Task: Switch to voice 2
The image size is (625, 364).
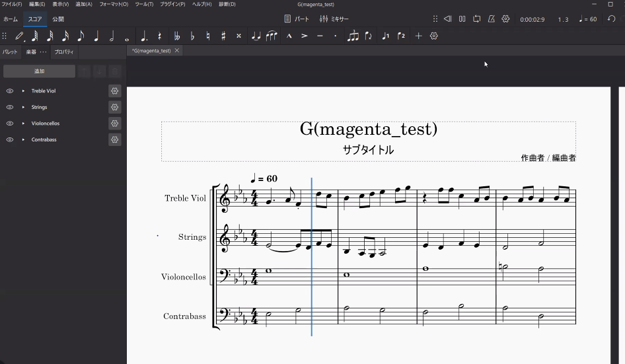Action: coord(401,36)
